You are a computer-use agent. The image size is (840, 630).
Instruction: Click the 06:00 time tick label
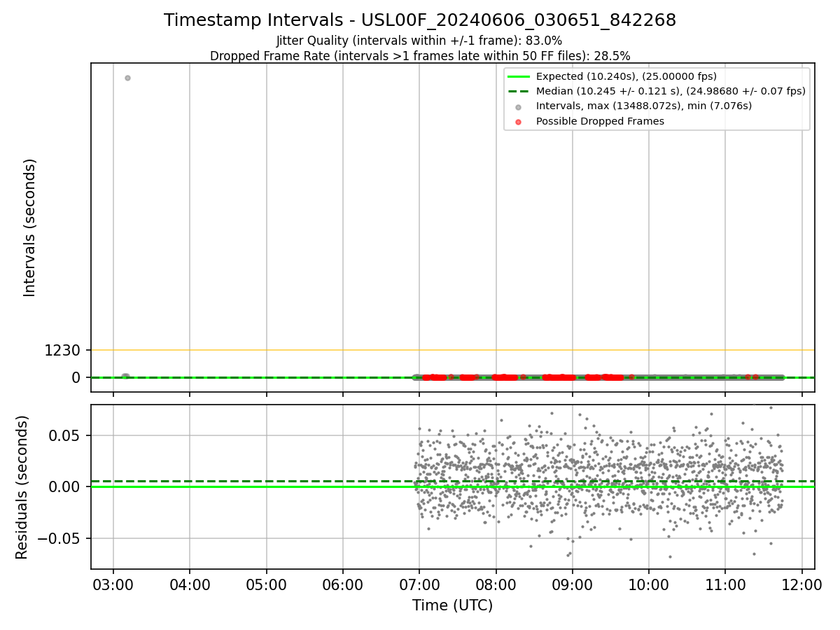[343, 584]
